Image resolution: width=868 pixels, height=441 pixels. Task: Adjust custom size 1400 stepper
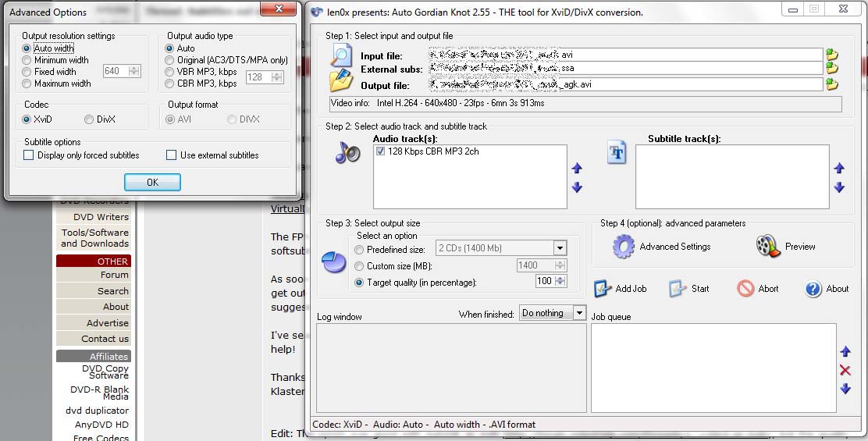coord(560,265)
